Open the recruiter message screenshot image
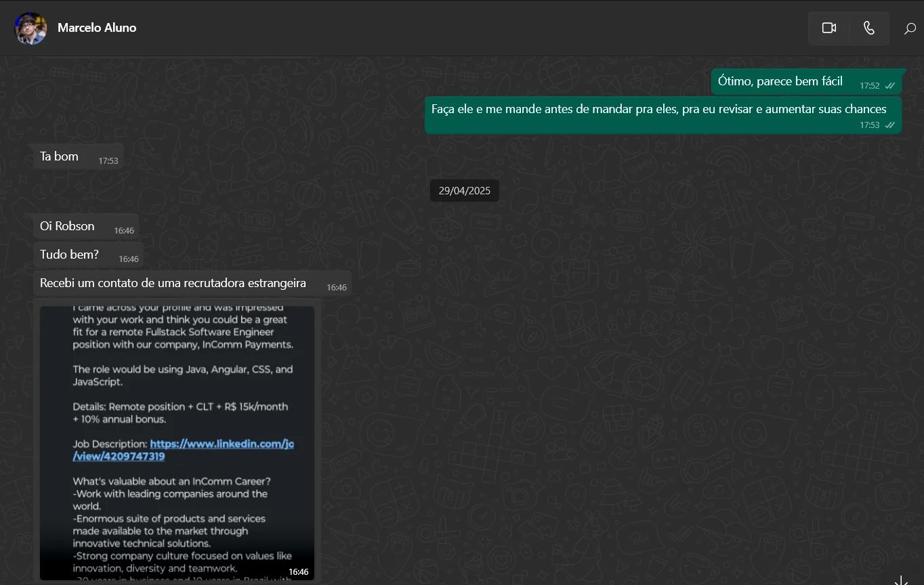Screen dimensions: 924x585 (177, 443)
